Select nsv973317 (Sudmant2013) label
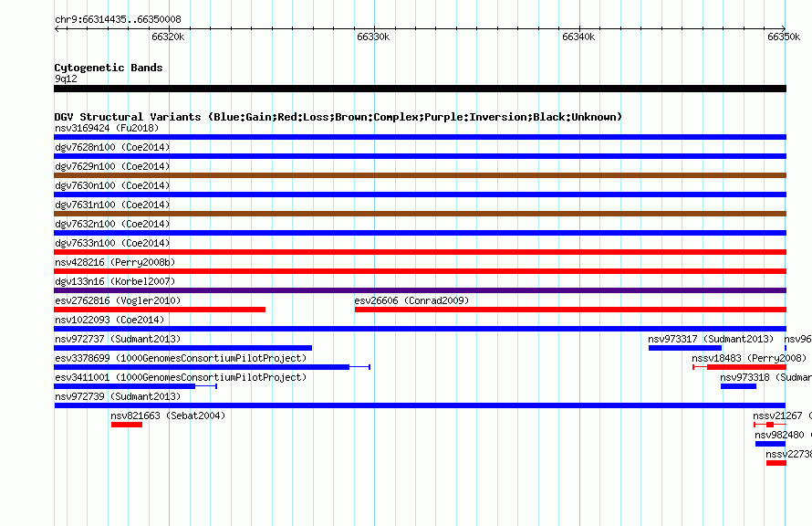812x526 pixels. point(711,339)
